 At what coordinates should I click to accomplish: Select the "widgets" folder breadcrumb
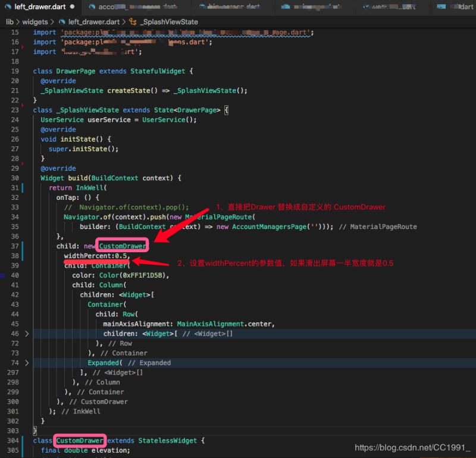click(x=35, y=21)
